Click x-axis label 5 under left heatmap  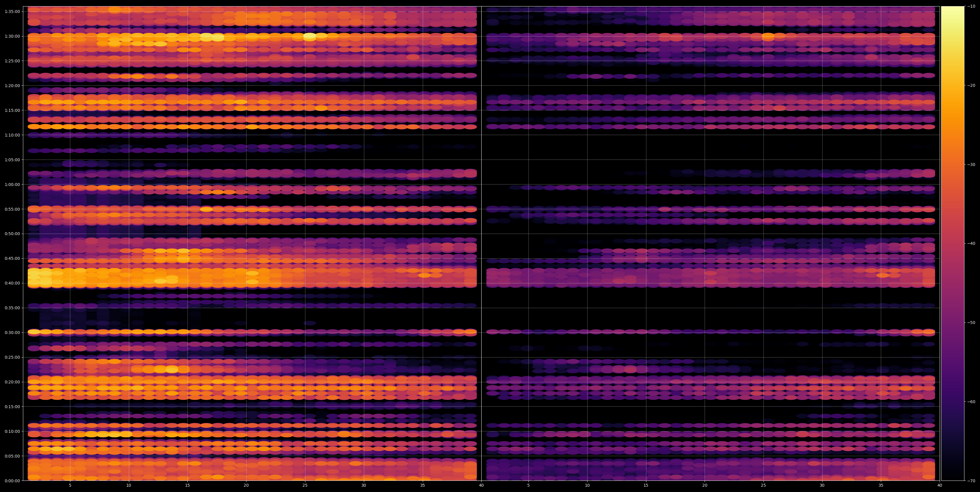point(70,486)
